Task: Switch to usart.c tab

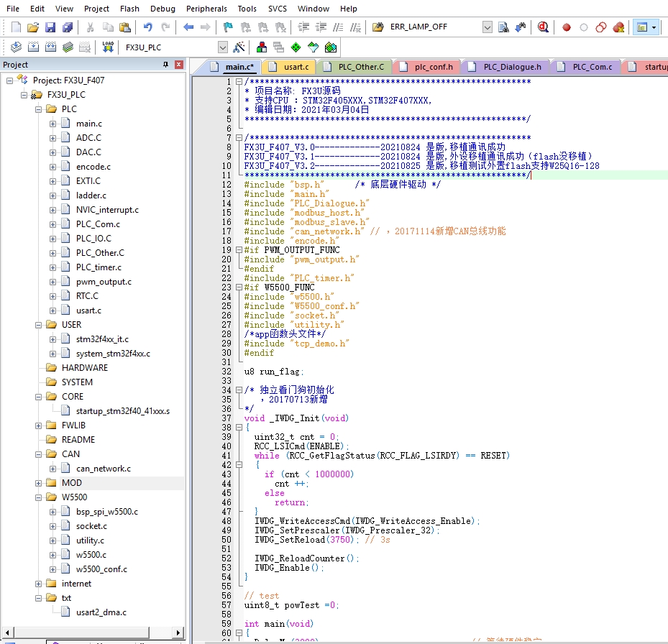Action: [x=290, y=67]
